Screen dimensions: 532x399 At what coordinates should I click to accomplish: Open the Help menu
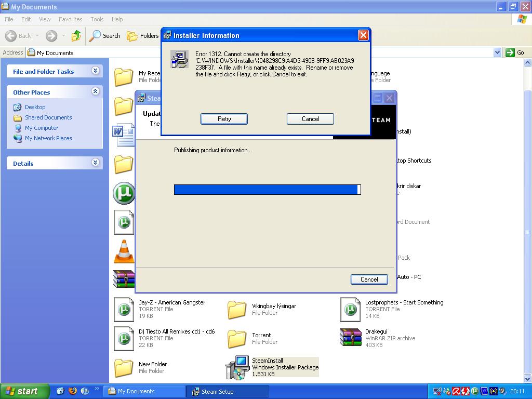117,19
